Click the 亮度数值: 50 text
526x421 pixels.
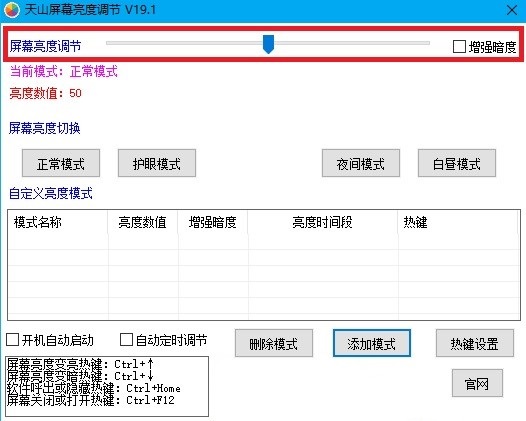[x=46, y=93]
